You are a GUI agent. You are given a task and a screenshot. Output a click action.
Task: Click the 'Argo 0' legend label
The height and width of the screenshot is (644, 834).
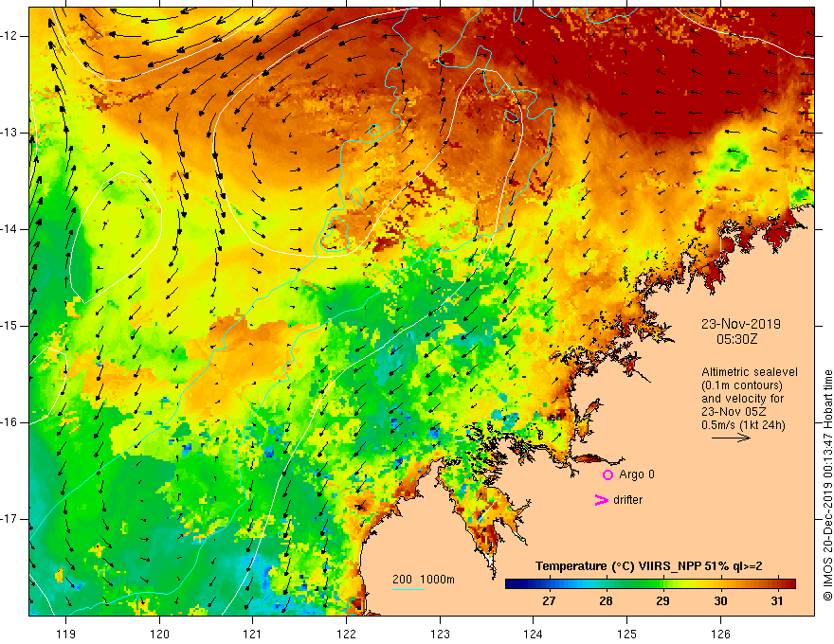pos(637,474)
